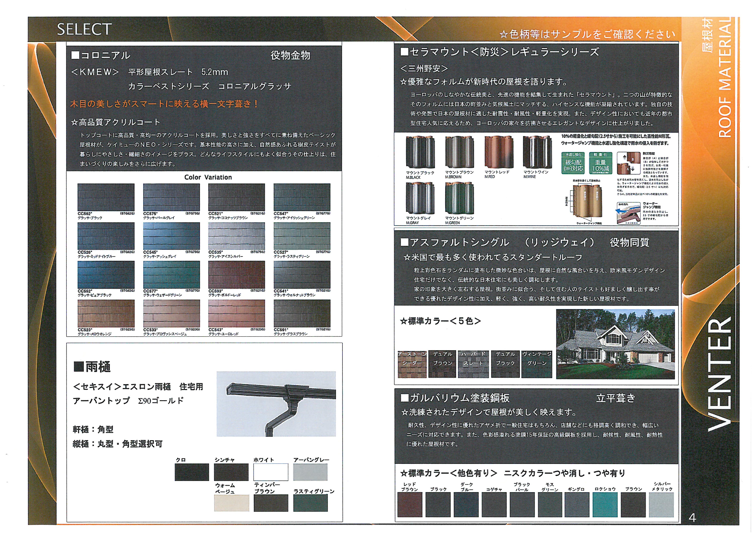Choose the マウントレッド M.RED tile image
Image resolution: width=756 pixels, height=535 pixels.
[499, 152]
